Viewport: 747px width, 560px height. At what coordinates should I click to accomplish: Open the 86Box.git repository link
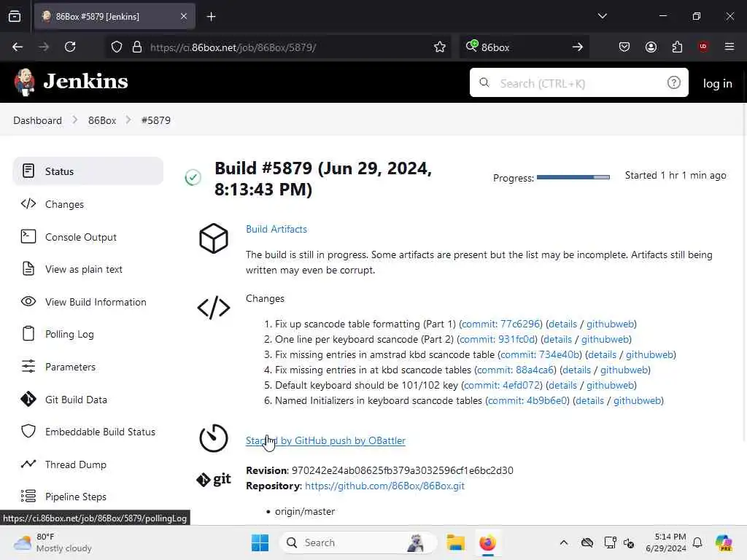click(384, 486)
